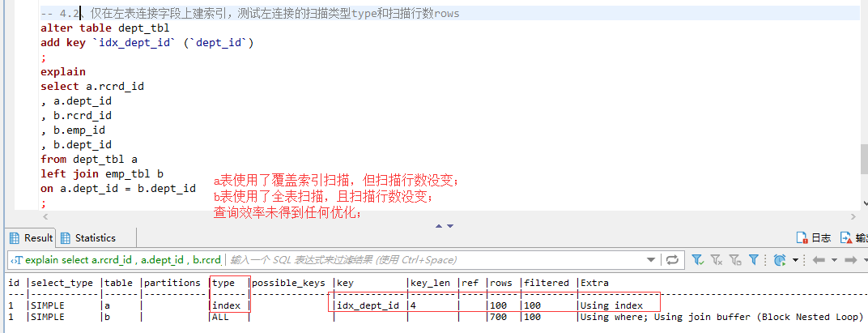Open the custom filters funnel icon
This screenshot has height=333, width=868.
click(753, 259)
